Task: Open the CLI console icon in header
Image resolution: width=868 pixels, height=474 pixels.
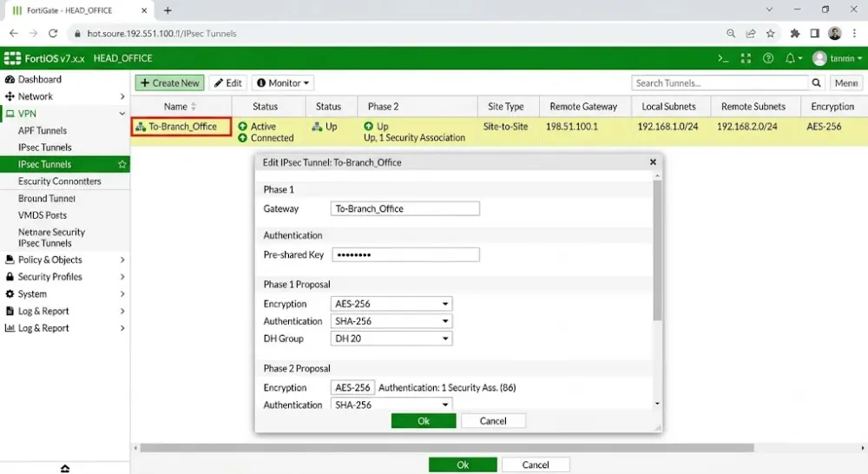Action: (x=723, y=58)
